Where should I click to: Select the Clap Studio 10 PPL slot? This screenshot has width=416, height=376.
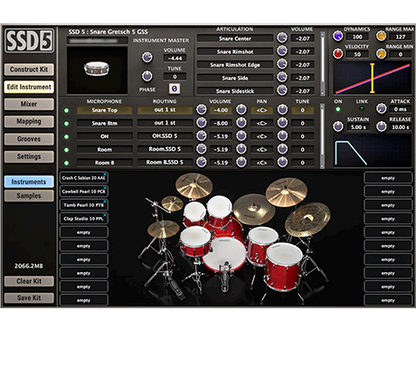coord(84,219)
